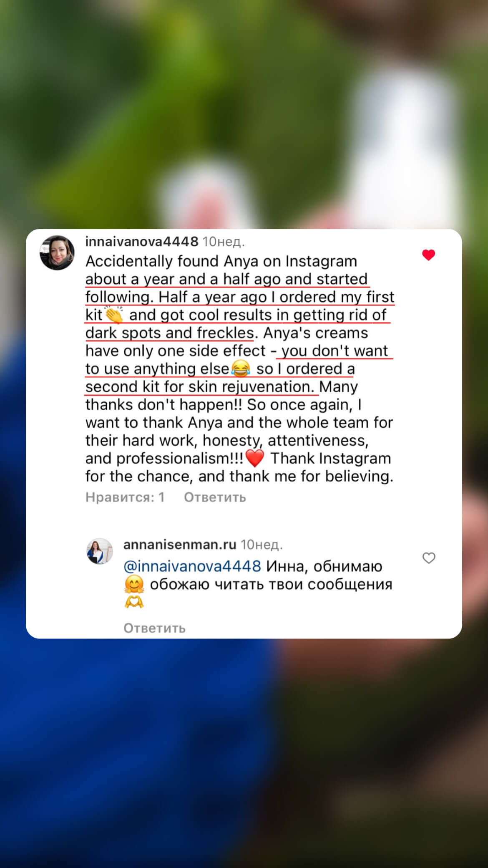The width and height of the screenshot is (488, 868).
Task: Click the clapping hands emoji after "kit"
Action: 114,315
